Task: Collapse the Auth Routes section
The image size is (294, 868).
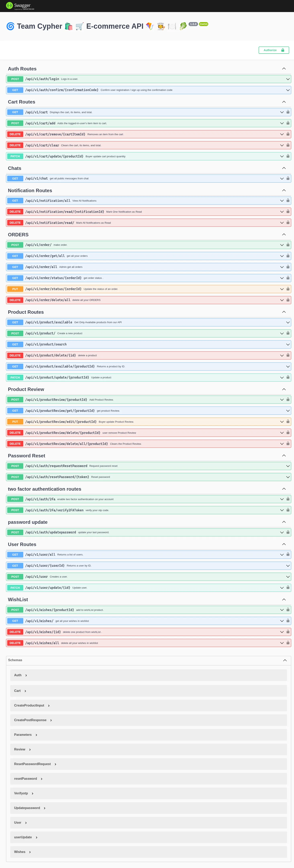Action: pyautogui.click(x=284, y=69)
